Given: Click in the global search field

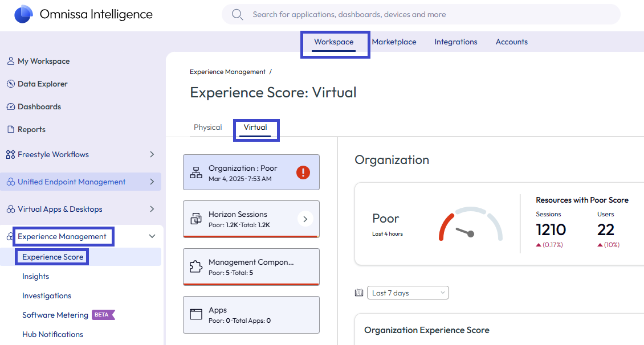Looking at the screenshot, I should pos(421,14).
